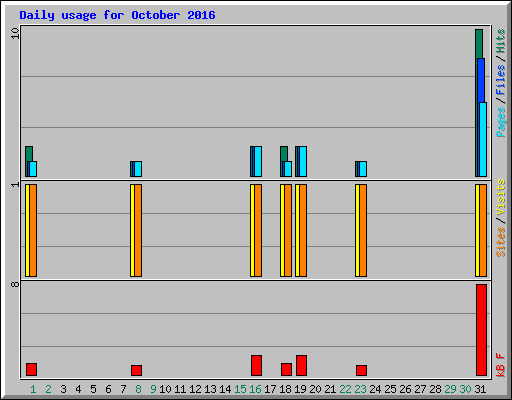Image resolution: width=512 pixels, height=400 pixels.
Task: Click the title "Daily usage for October 2016"
Action: pyautogui.click(x=117, y=15)
